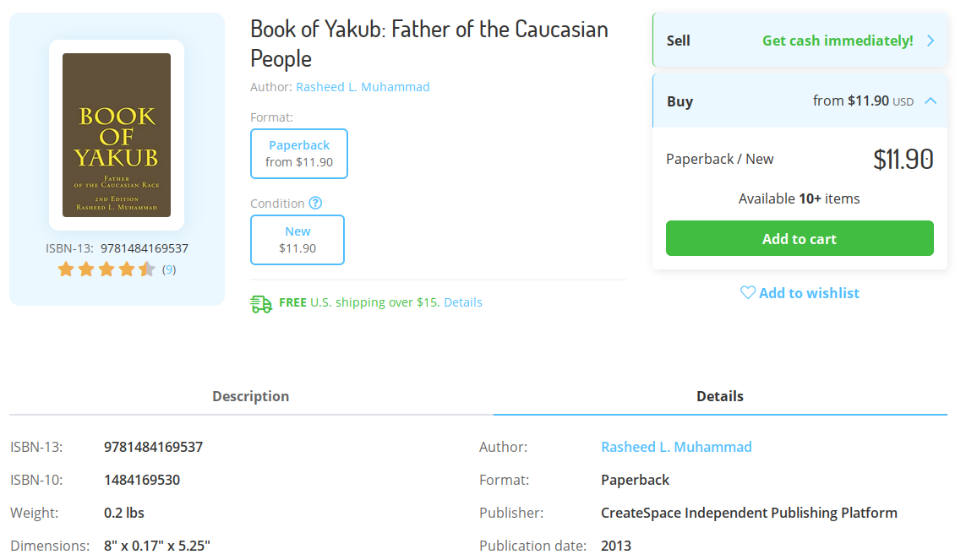Click Rasheed L. Muhammad in the Details section
The width and height of the screenshot is (966, 560).
(x=676, y=447)
